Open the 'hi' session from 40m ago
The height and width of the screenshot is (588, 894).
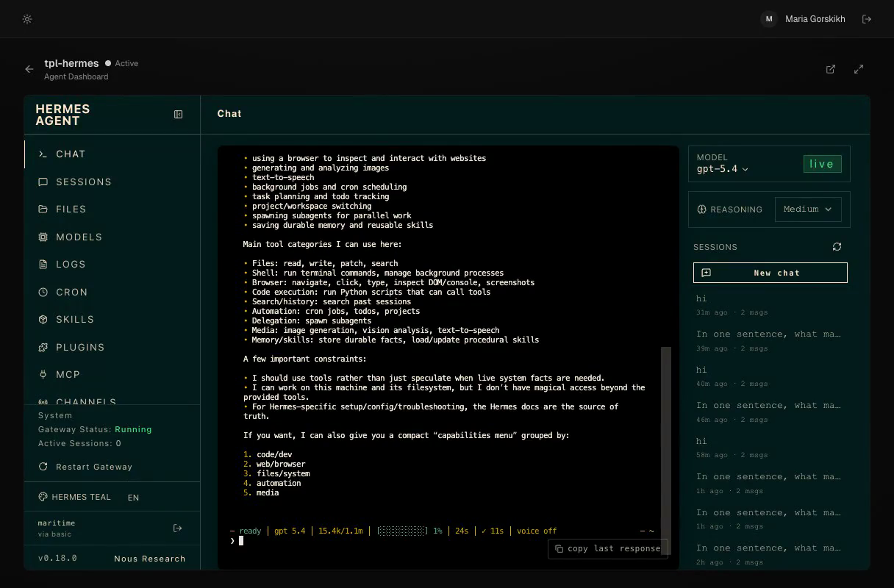pyautogui.click(x=770, y=376)
